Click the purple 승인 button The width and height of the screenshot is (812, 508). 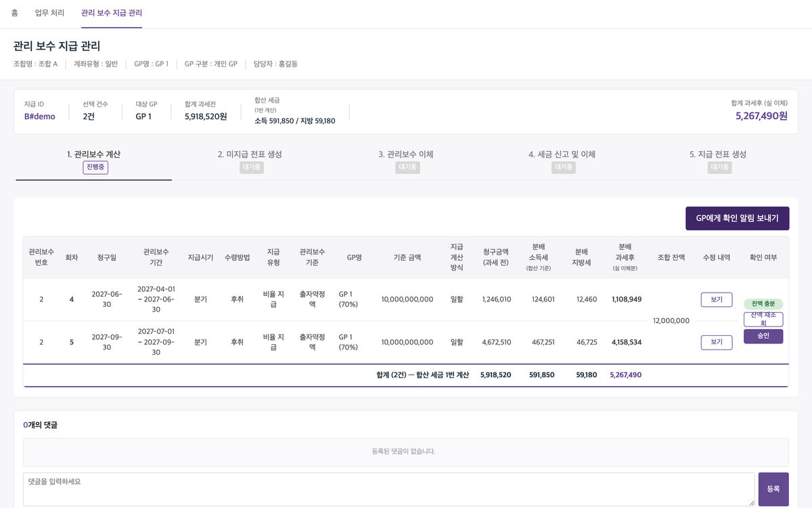point(763,336)
